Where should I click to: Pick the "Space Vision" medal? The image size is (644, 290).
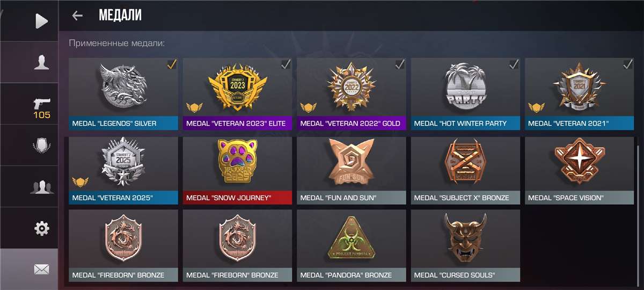point(580,171)
